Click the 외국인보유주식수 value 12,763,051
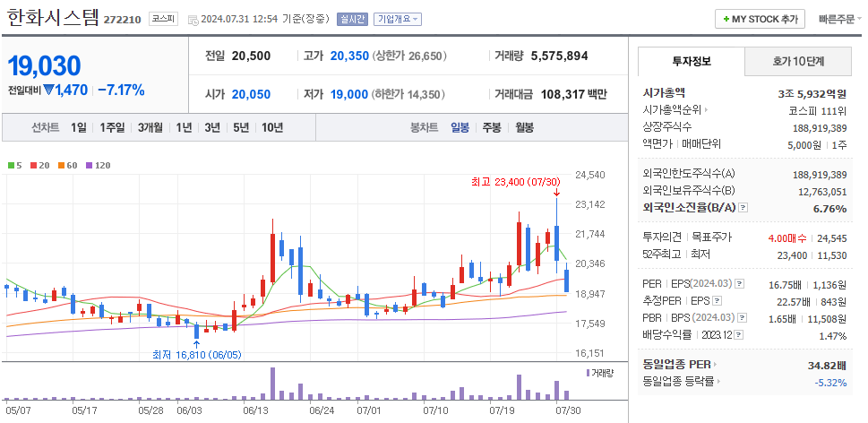Viewport: 868px width, 423px height. (x=822, y=192)
